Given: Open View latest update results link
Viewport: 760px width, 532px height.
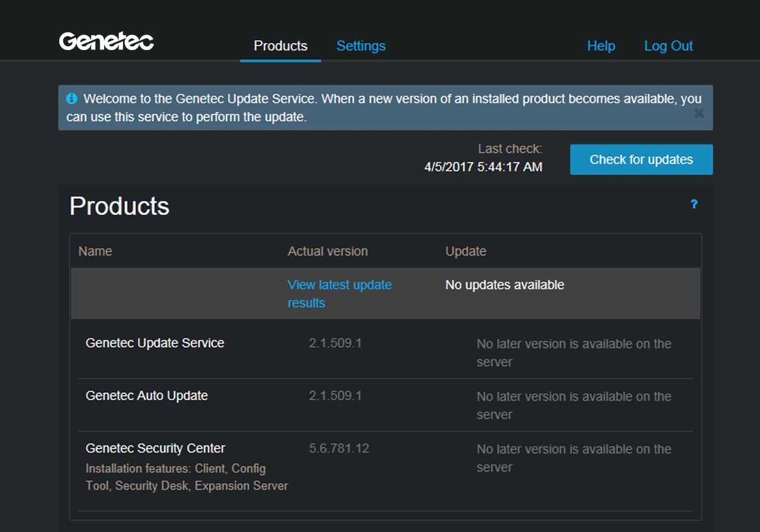Looking at the screenshot, I should (339, 293).
